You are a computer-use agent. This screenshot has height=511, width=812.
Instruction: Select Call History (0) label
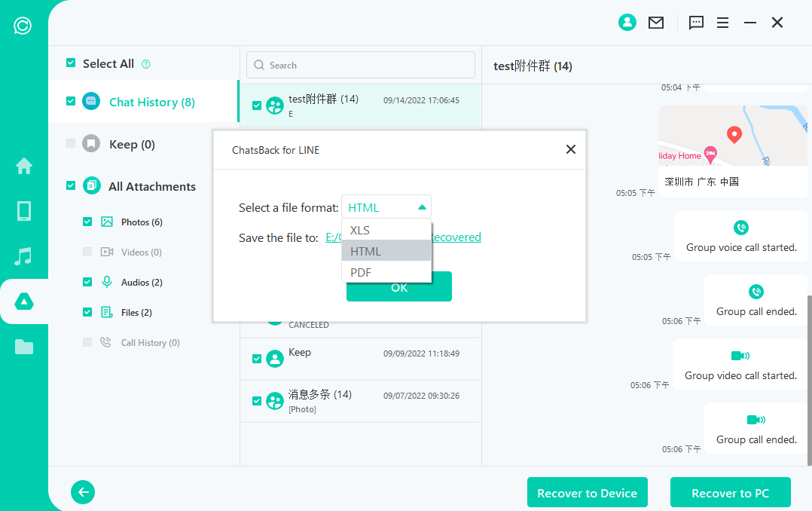(x=150, y=343)
